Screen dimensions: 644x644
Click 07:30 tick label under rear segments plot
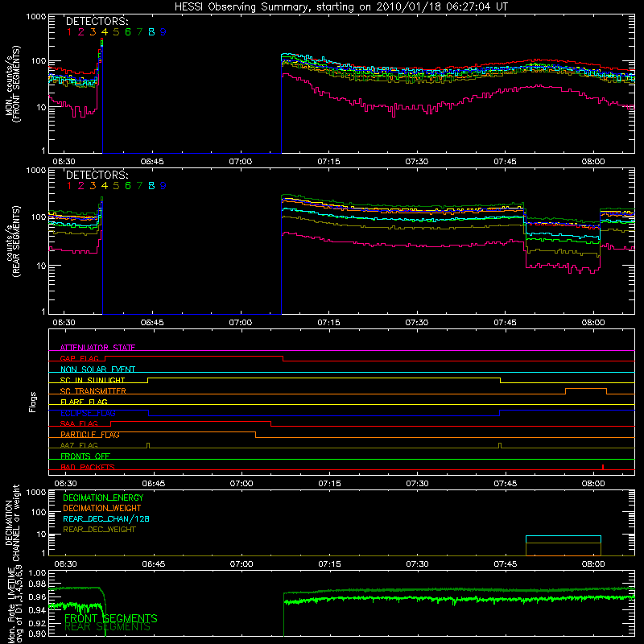point(417,323)
